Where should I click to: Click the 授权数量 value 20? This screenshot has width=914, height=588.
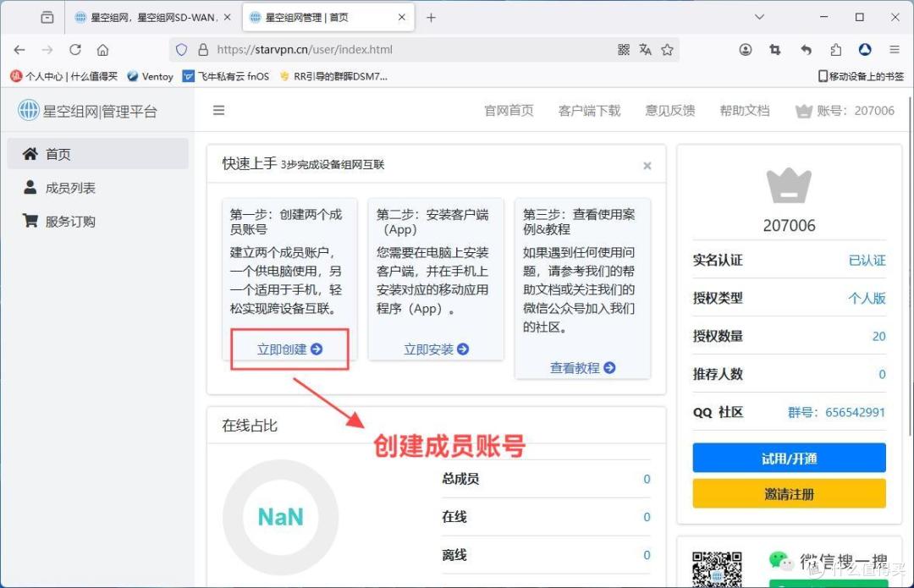(879, 336)
